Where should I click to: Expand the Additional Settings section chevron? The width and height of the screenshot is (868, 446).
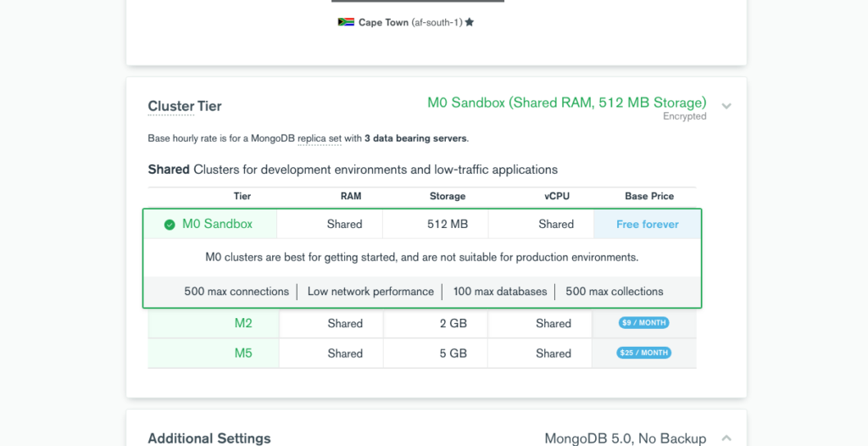point(726,438)
